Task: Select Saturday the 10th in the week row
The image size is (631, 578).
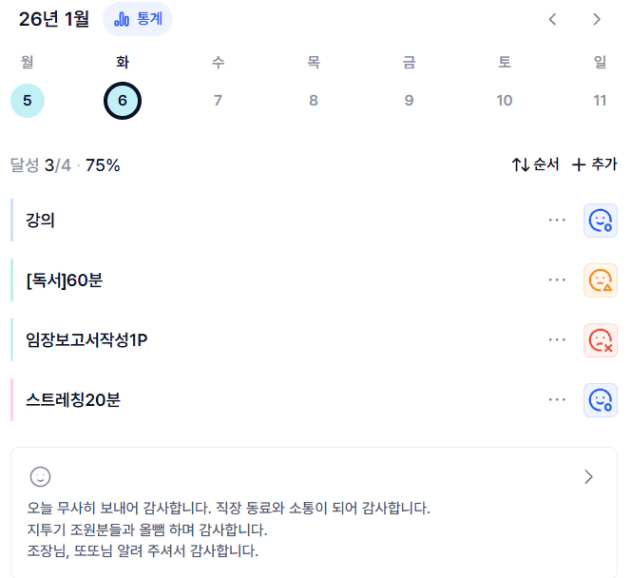Action: [x=505, y=100]
